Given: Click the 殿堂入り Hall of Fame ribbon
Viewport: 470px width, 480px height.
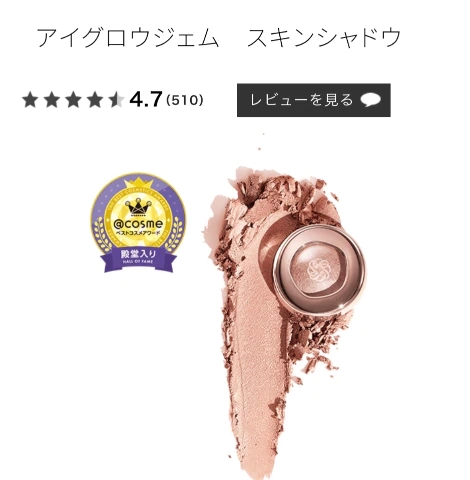Looking at the screenshot, I should (x=138, y=257).
